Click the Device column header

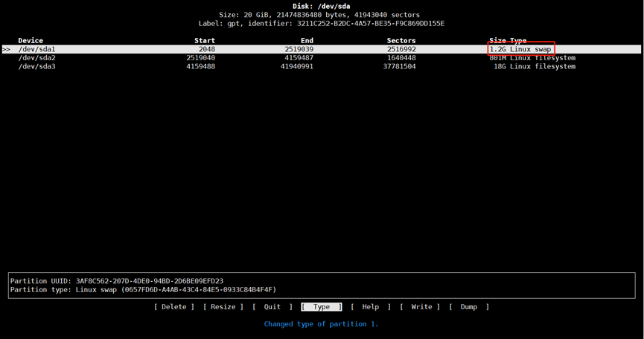pos(31,41)
